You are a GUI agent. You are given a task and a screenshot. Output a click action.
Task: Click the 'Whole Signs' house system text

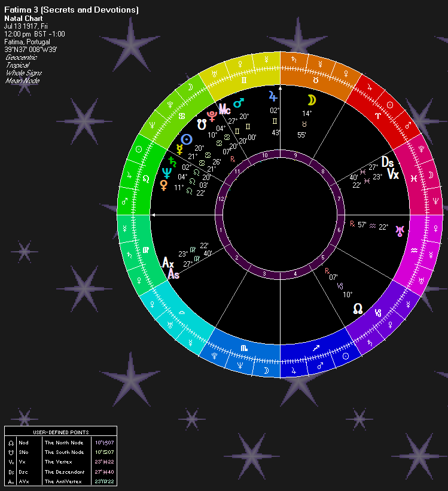pyautogui.click(x=24, y=73)
